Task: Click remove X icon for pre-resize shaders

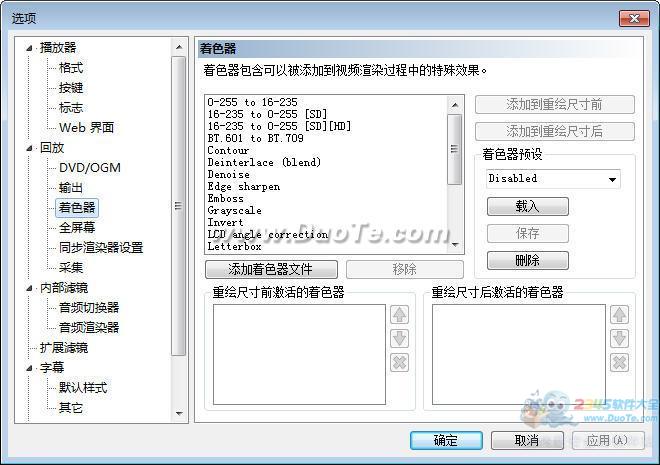Action: (x=400, y=363)
